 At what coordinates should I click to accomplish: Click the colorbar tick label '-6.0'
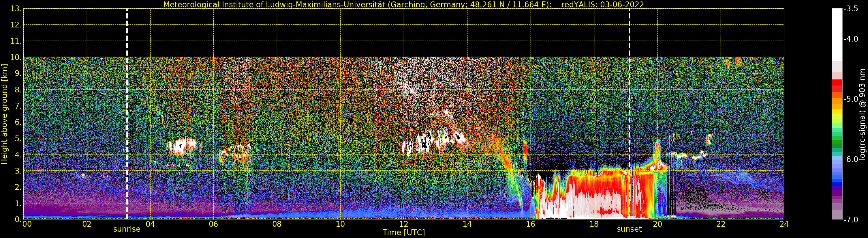(x=851, y=159)
